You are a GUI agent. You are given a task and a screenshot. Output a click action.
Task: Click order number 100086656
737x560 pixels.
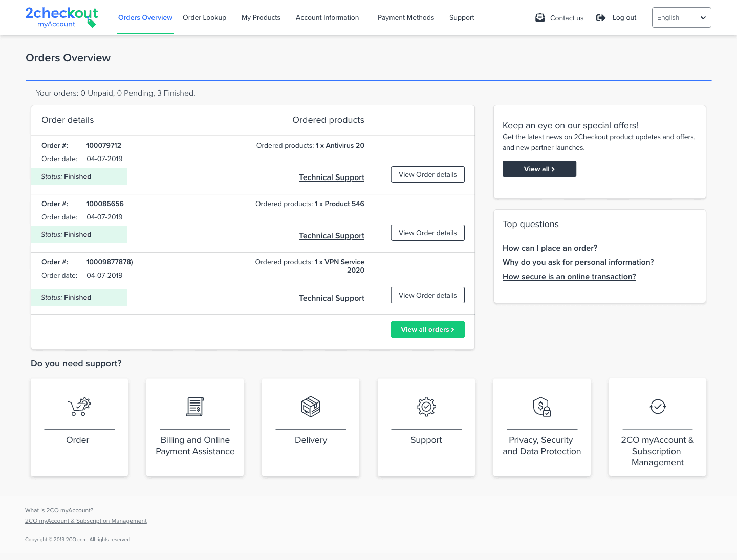105,204
